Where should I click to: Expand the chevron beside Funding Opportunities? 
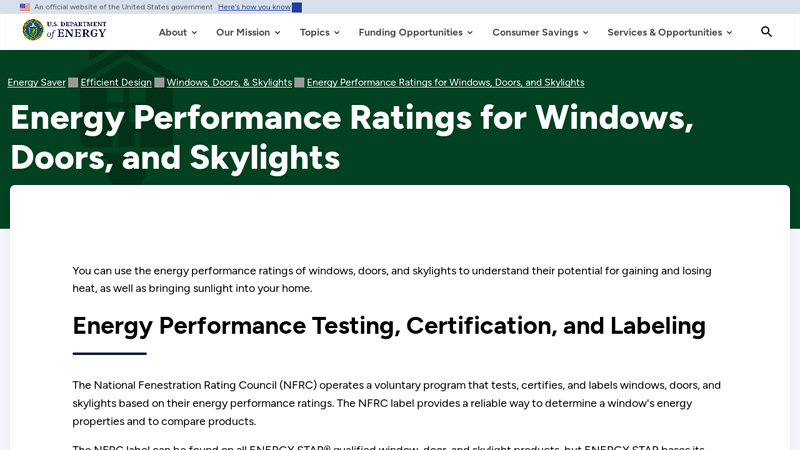point(470,33)
